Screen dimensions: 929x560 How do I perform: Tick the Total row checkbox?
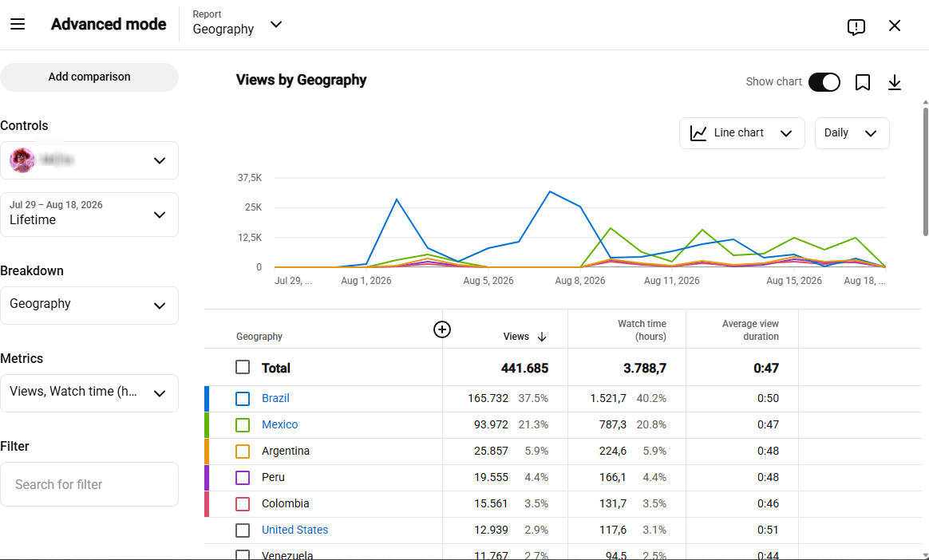click(x=243, y=368)
